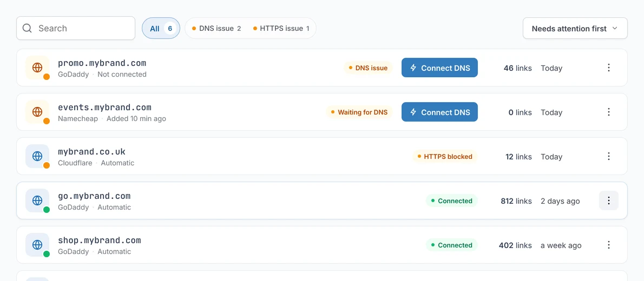Select the go.mybrand.com domain name
Screen dimensions: 644x281
point(94,196)
